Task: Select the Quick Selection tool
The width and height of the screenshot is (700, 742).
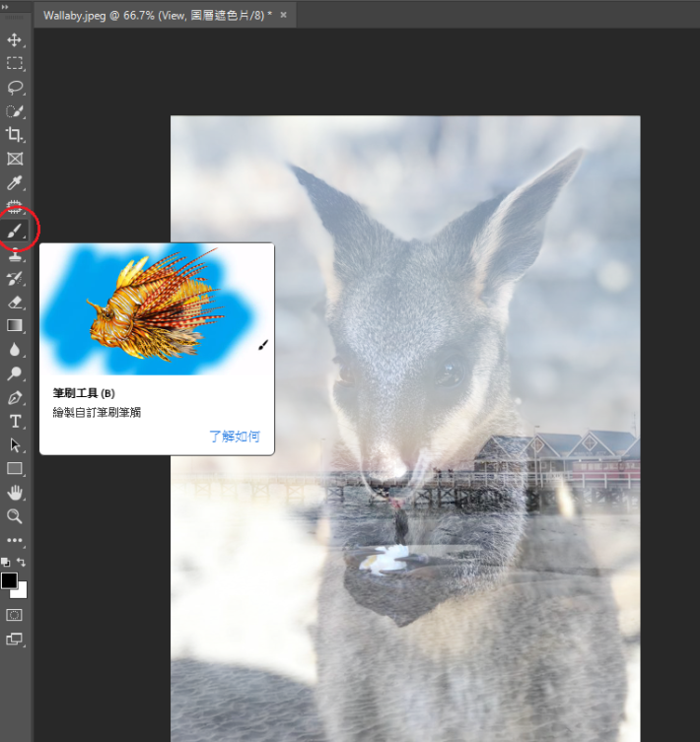Action: [x=15, y=111]
